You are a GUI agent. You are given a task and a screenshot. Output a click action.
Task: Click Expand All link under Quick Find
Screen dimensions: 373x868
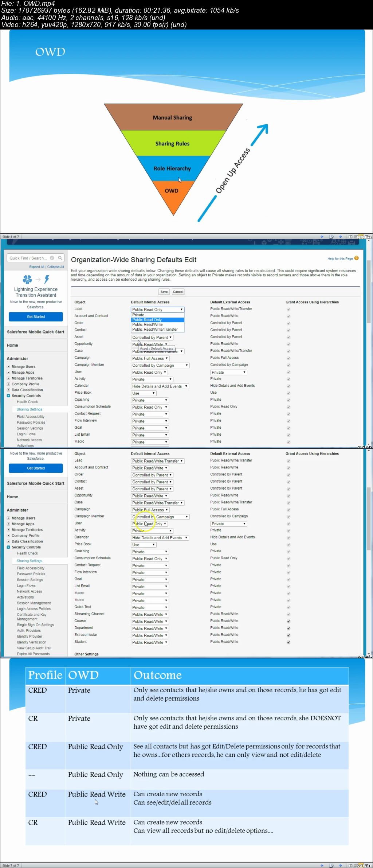(37, 267)
